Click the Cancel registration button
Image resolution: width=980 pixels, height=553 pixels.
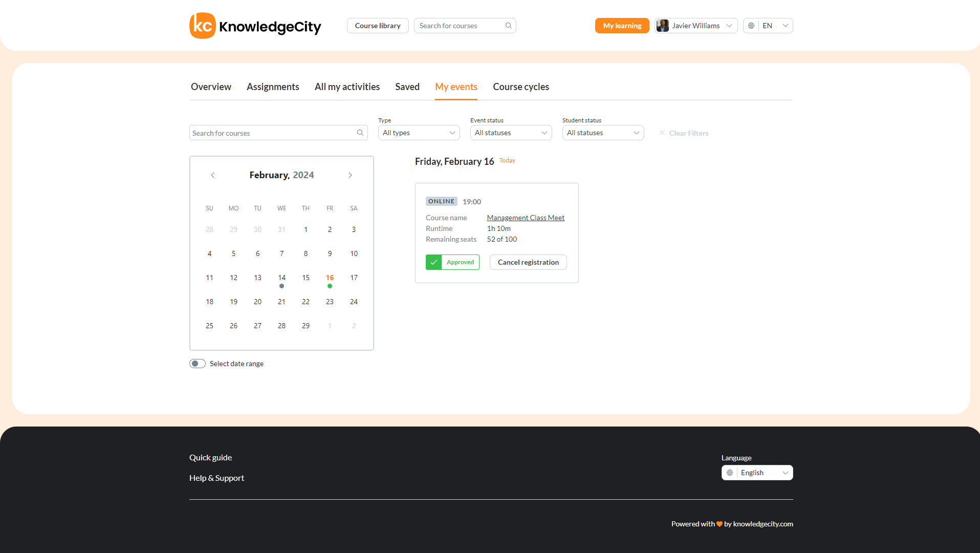(528, 262)
